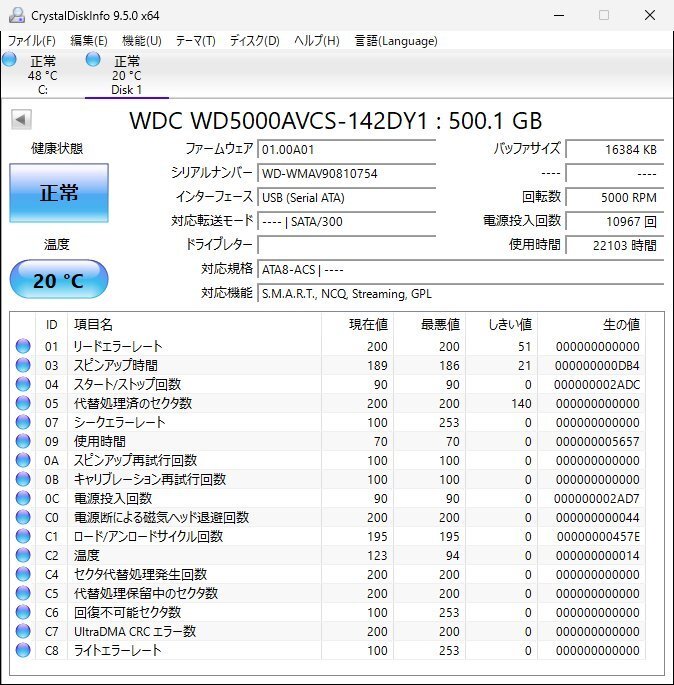Click status orb for C8 ライトエラーレート
Screen dimensions: 674x685
pos(23,650)
